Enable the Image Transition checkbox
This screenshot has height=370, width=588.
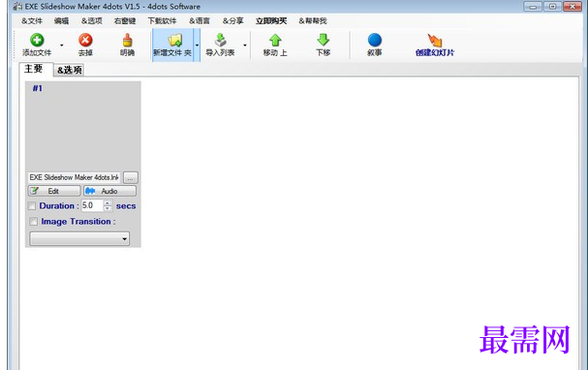(x=33, y=222)
